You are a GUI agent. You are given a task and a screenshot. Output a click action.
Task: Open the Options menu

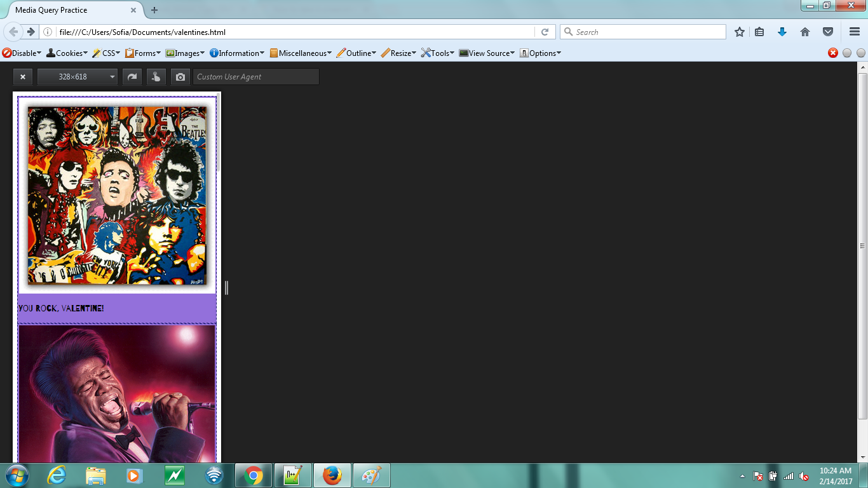click(540, 53)
